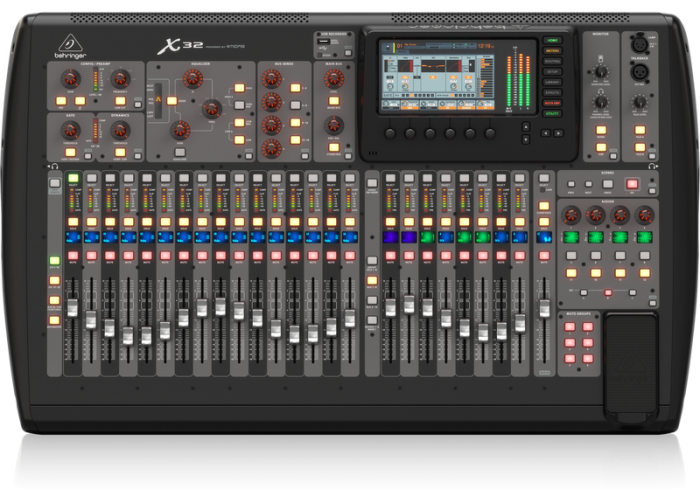Open the UTILITY screen button
This screenshot has height=500, width=700.
point(552,113)
